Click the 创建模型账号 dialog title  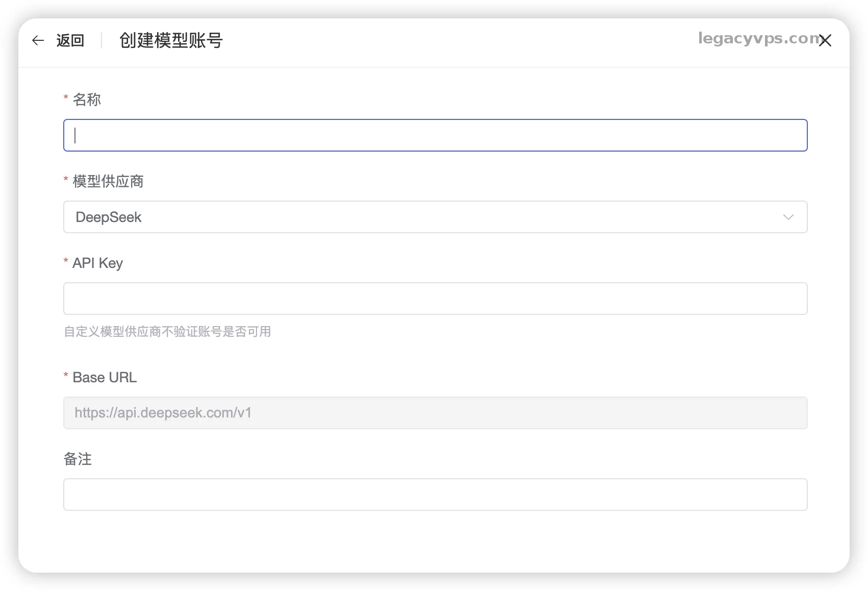[x=171, y=40]
